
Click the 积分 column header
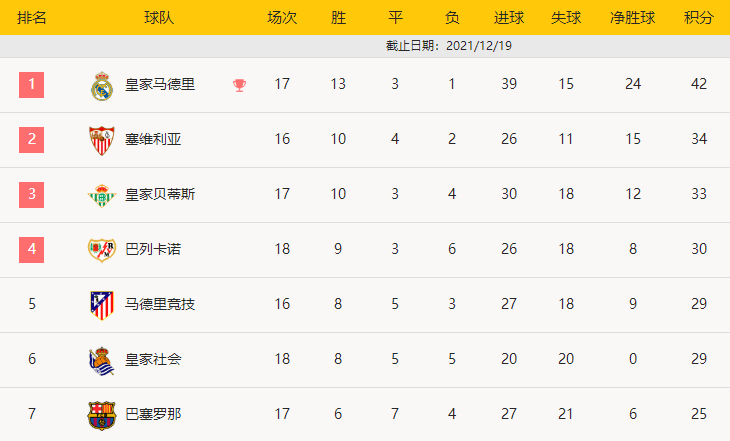coord(698,18)
